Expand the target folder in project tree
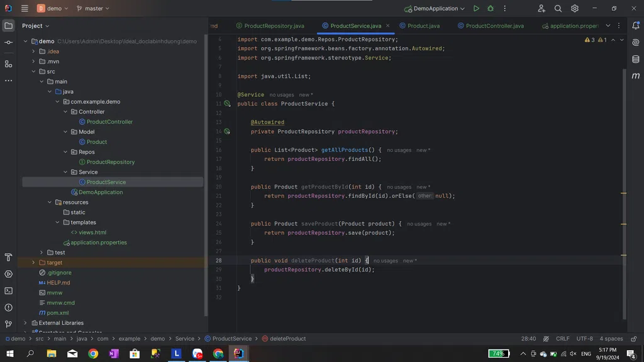The height and width of the screenshot is (362, 644). pyautogui.click(x=33, y=263)
